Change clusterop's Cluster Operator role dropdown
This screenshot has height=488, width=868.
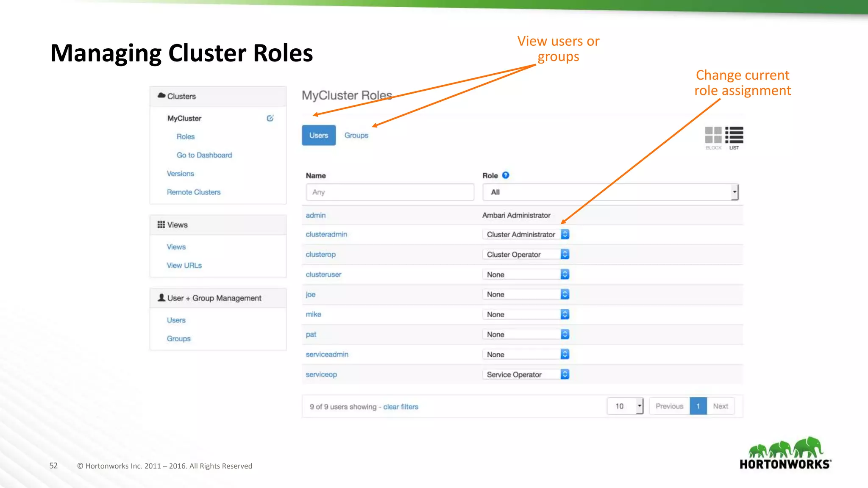(x=526, y=254)
